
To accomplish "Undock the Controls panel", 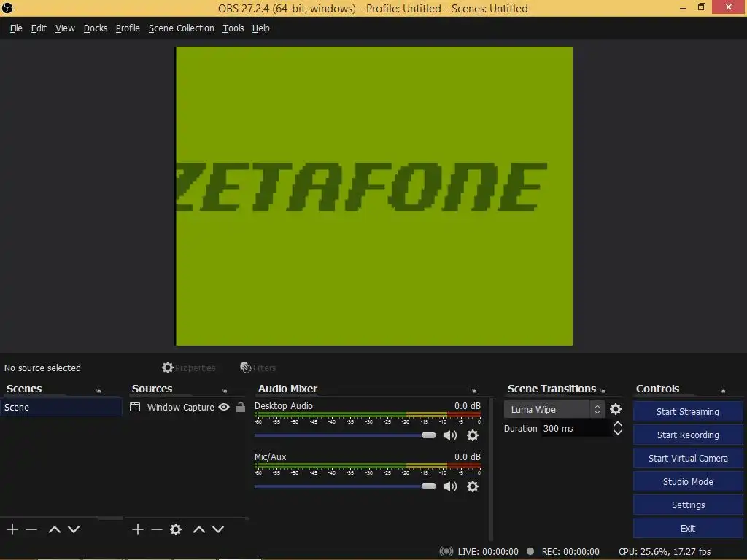I will 723,391.
